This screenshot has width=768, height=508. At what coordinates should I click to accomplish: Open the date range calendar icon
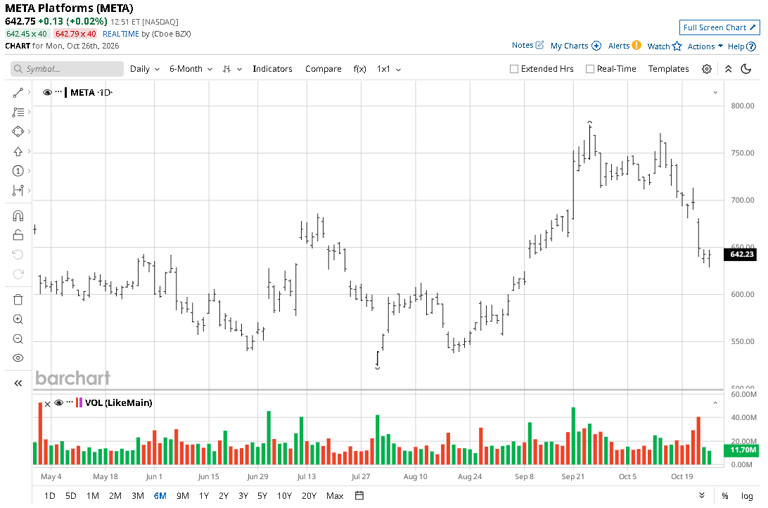tap(359, 496)
